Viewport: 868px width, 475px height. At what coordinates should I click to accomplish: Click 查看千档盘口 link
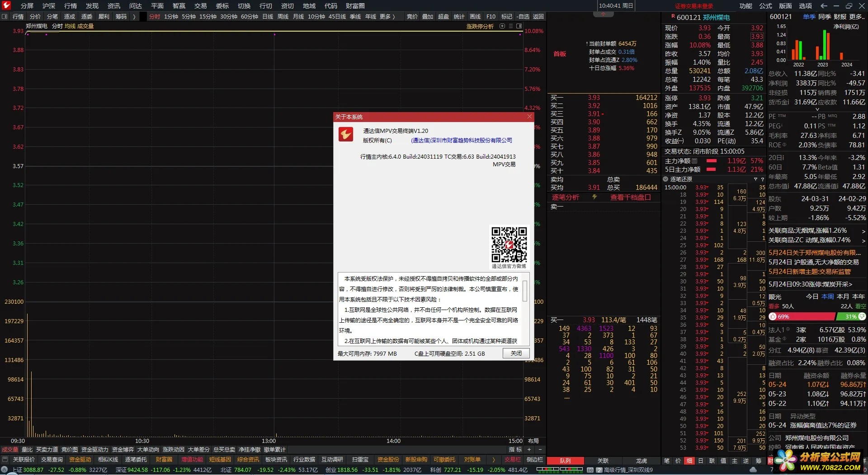(x=630, y=198)
